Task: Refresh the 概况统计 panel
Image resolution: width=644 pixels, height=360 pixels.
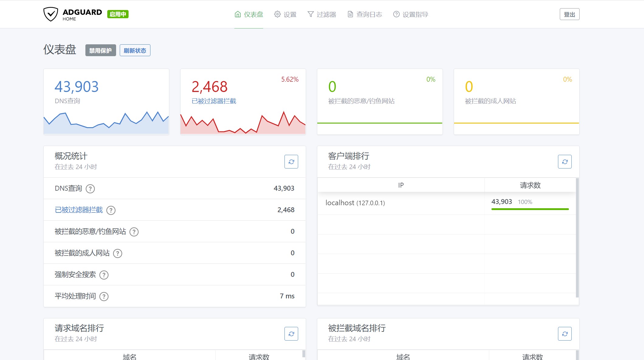Action: click(x=291, y=162)
